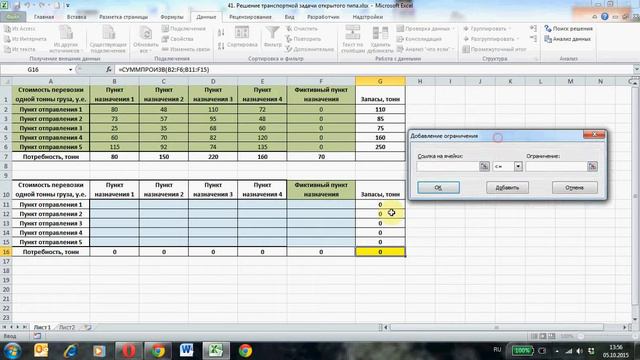
Task: Select the Лист2 sheet tab
Action: coord(67,327)
